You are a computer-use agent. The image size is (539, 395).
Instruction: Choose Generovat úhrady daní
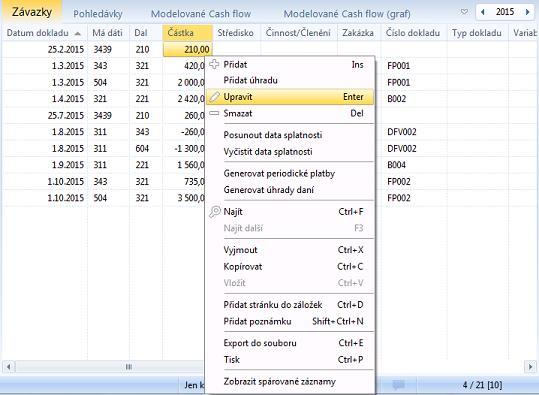(289, 190)
